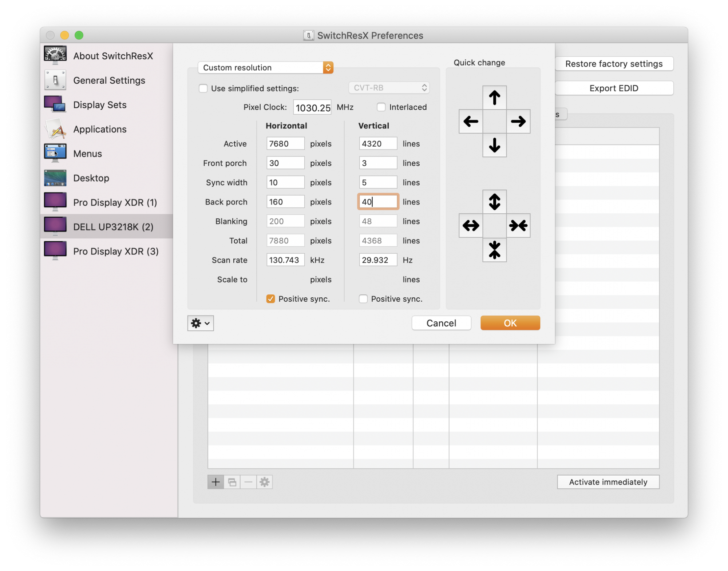Click the move left arrow in Quick change
Image resolution: width=728 pixels, height=571 pixels.
(471, 121)
